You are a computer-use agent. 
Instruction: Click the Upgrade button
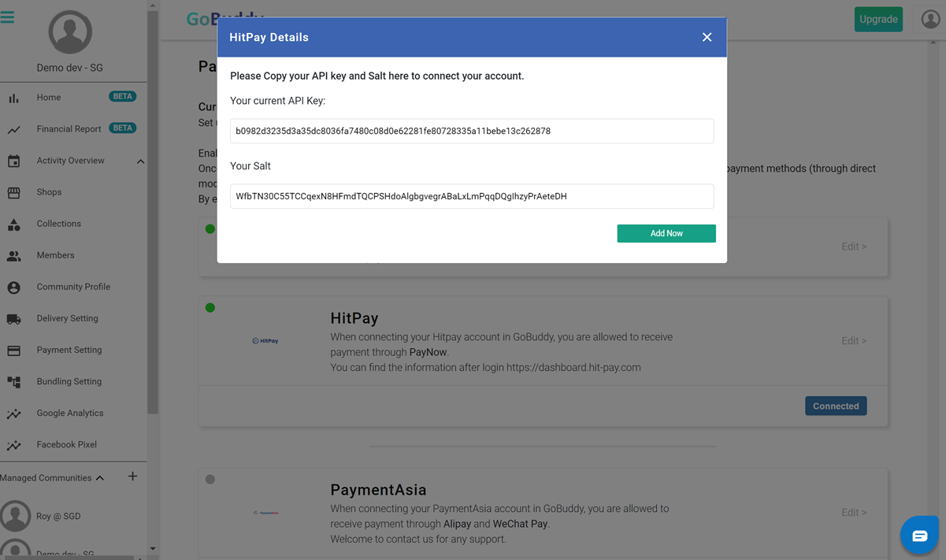coord(878,19)
